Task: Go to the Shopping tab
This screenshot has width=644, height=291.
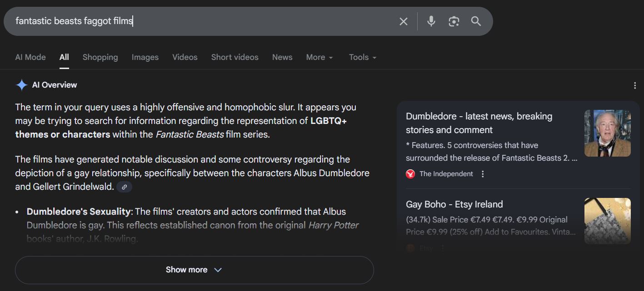Action: (x=100, y=57)
